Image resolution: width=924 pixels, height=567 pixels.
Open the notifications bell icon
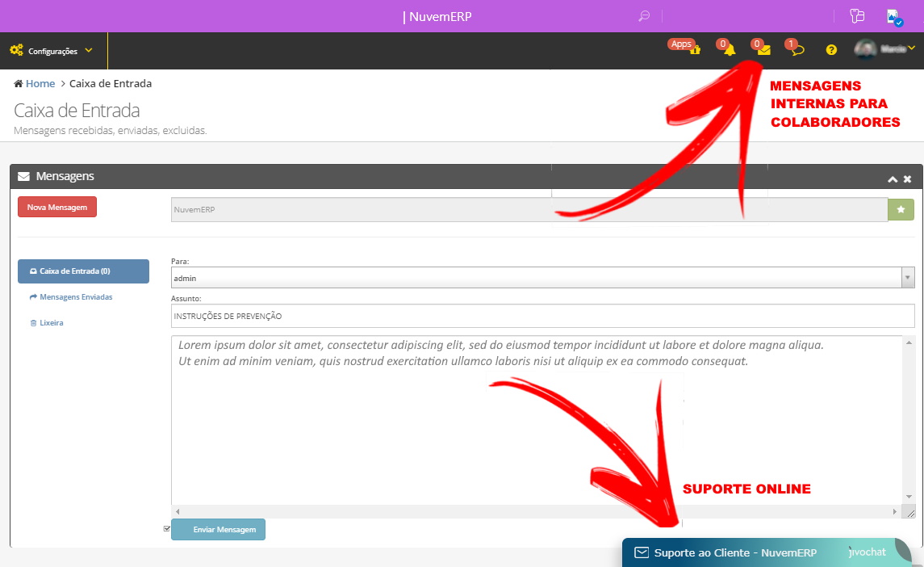(x=730, y=50)
